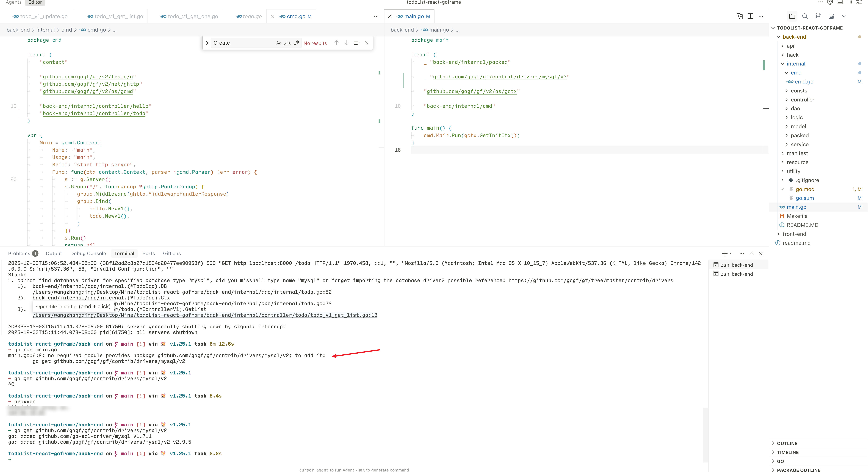The height and width of the screenshot is (472, 868).
Task: Toggle Use Regular Expression in find
Action: pyautogui.click(x=297, y=43)
